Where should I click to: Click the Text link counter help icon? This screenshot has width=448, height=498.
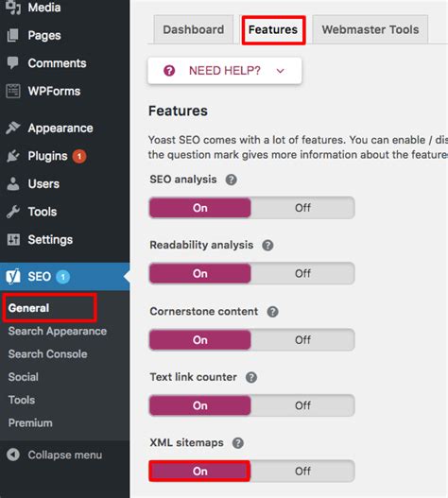point(251,377)
